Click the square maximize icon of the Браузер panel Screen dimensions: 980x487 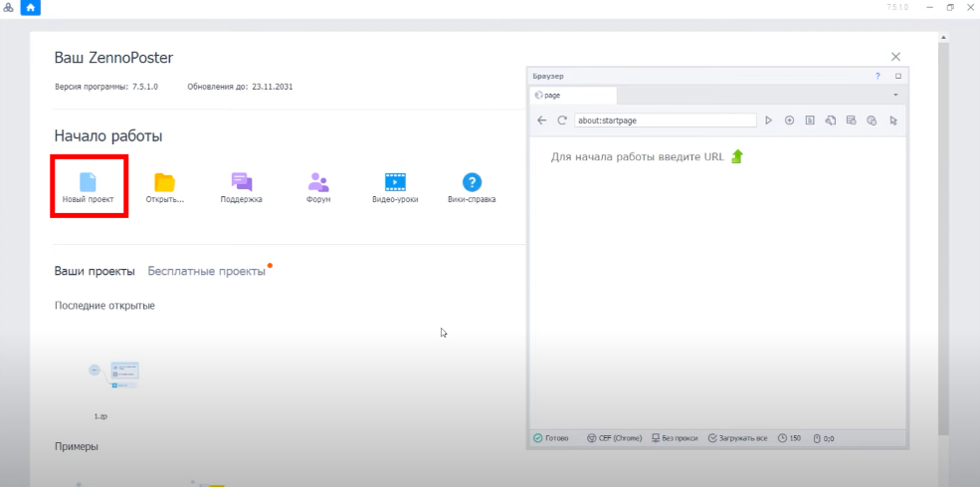click(898, 76)
